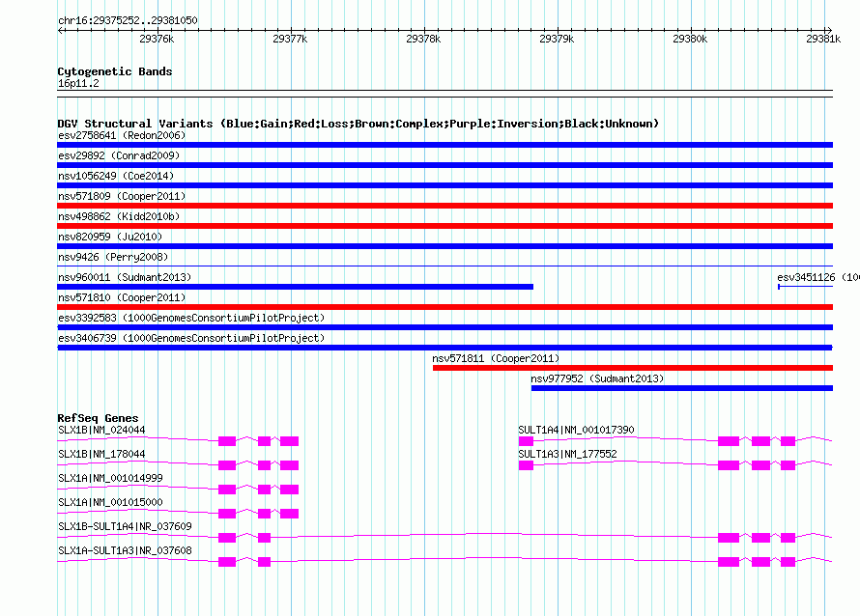Open variant nsv960011 (Sudmant2013) label
This screenshot has height=616, width=860.
(125, 277)
